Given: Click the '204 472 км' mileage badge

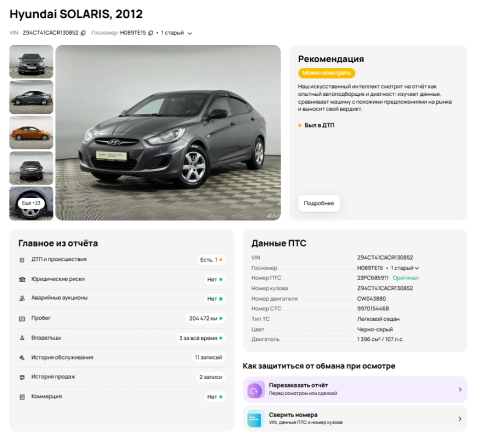Looking at the screenshot, I should (206, 318).
